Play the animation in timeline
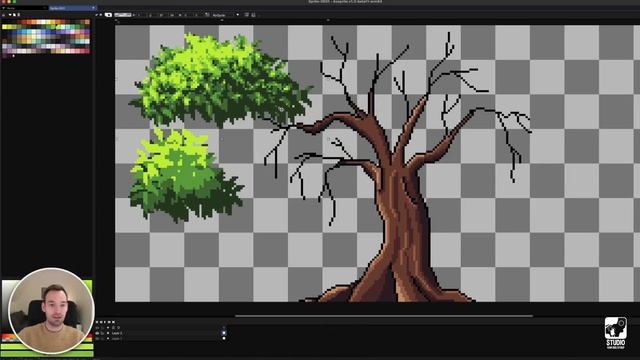The width and height of the screenshot is (640, 360). 105,322
